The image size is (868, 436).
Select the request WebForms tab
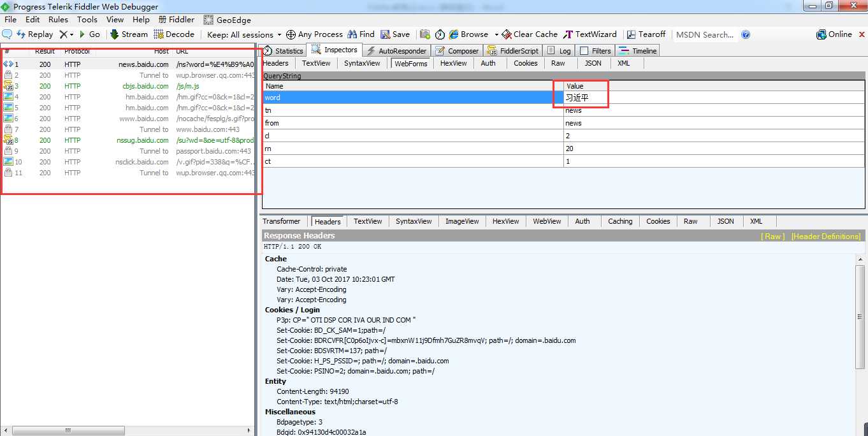[410, 63]
